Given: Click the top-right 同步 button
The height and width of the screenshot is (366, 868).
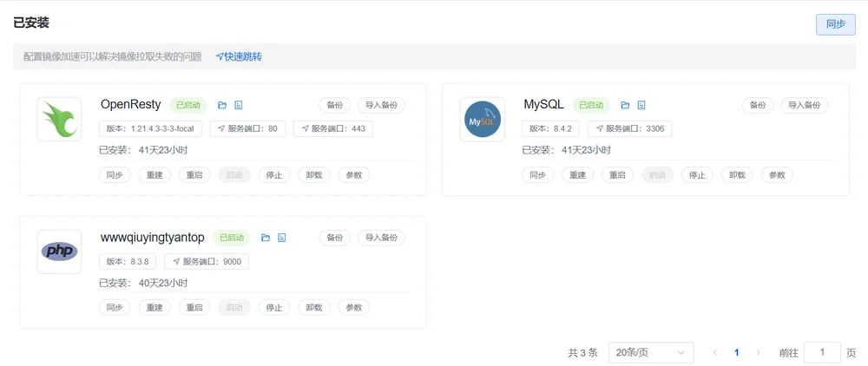Looking at the screenshot, I should [x=835, y=24].
